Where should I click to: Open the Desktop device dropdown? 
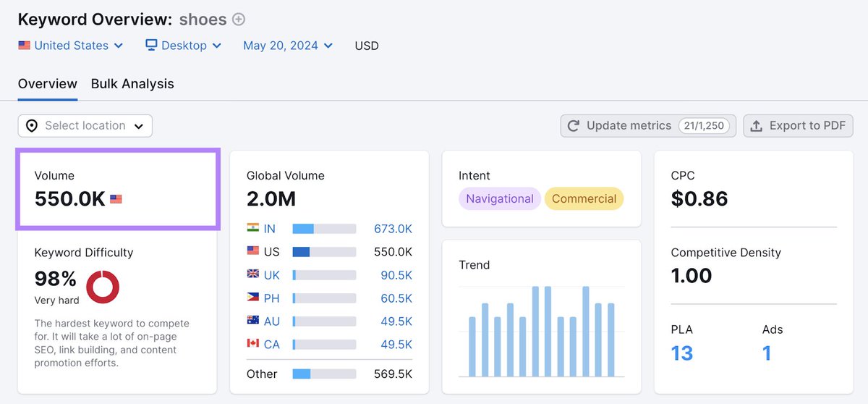pos(184,45)
